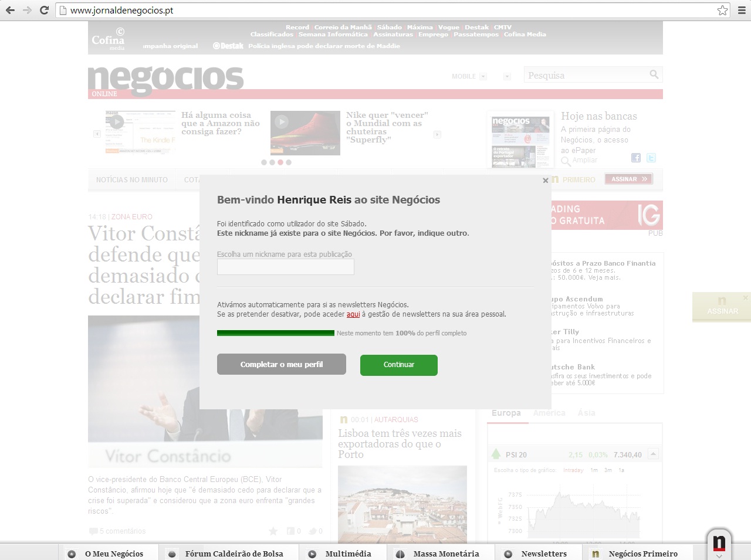The width and height of the screenshot is (751, 560).
Task: Switch to the Ásia markets tab
Action: click(x=587, y=413)
